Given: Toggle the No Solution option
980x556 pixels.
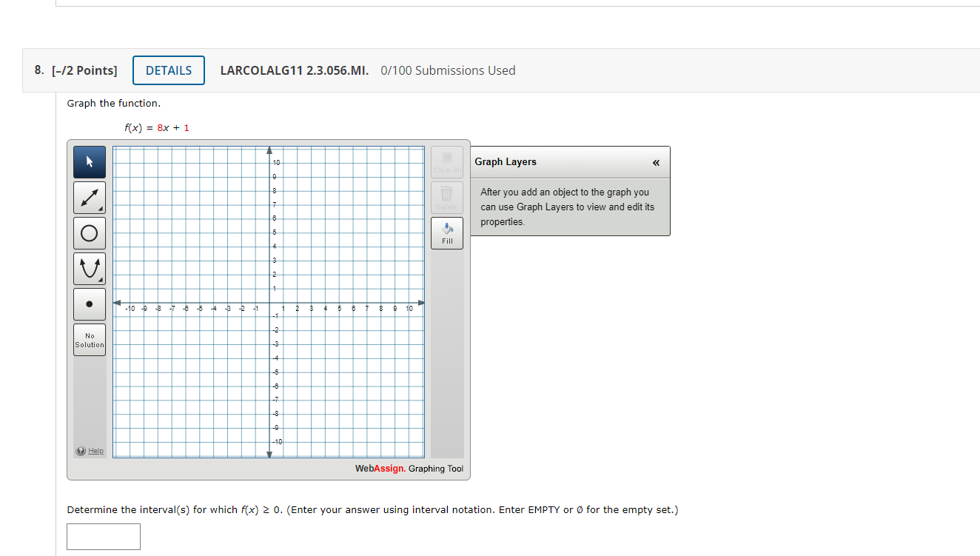Looking at the screenshot, I should click(89, 340).
